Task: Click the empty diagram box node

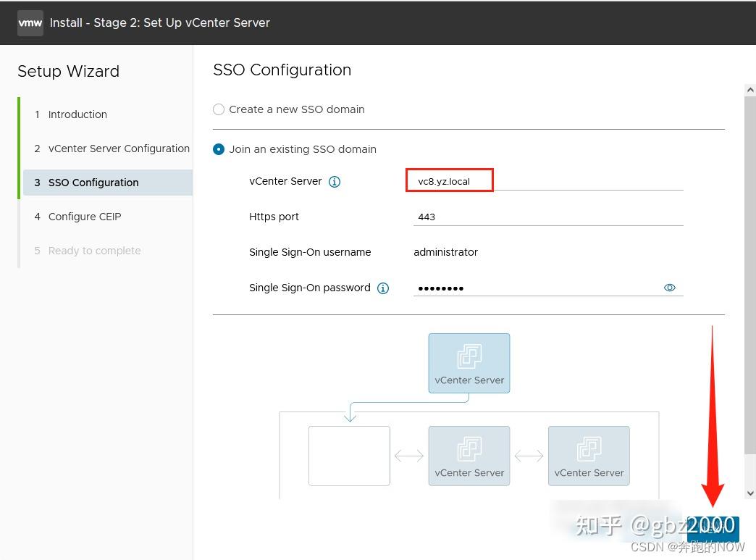Action: [349, 456]
